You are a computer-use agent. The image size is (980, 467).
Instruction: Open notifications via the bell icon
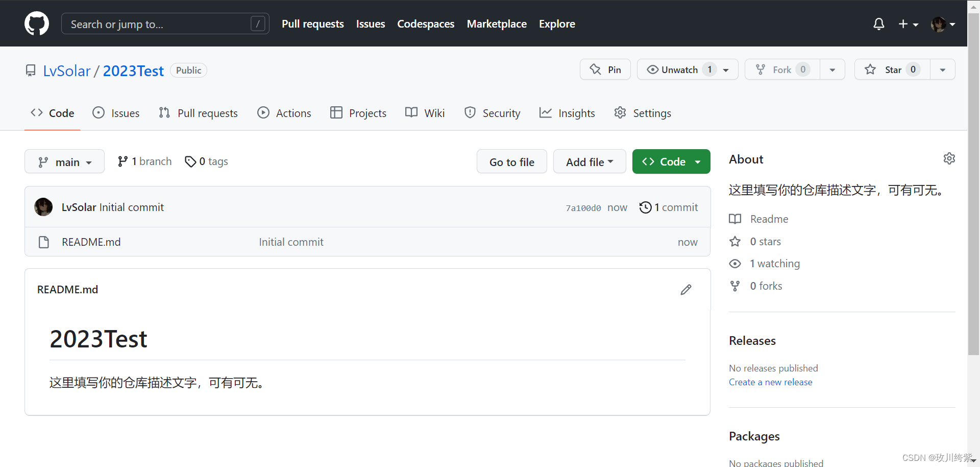coord(878,24)
